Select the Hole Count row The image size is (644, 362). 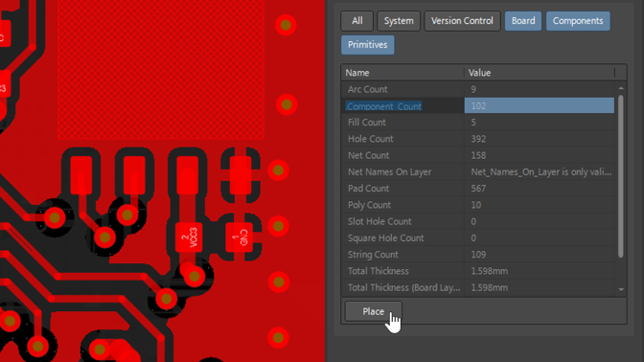(x=477, y=139)
